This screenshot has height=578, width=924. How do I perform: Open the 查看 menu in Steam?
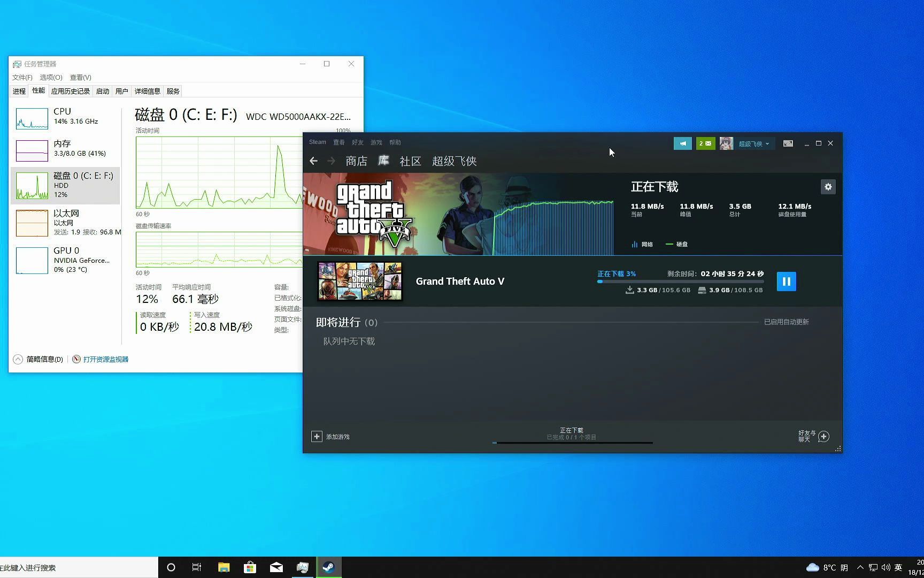click(x=339, y=142)
